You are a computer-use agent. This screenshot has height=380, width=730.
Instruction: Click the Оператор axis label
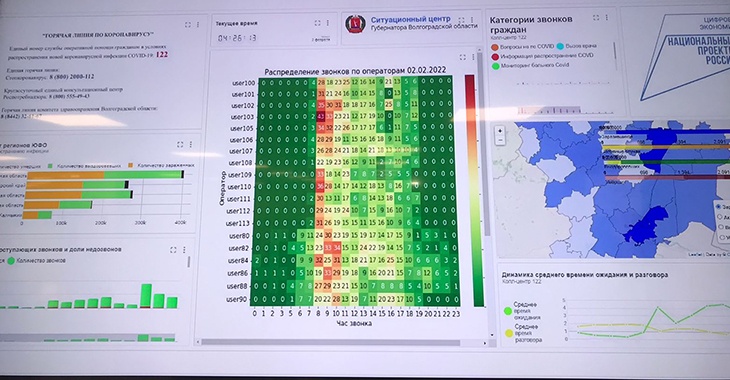click(x=223, y=189)
